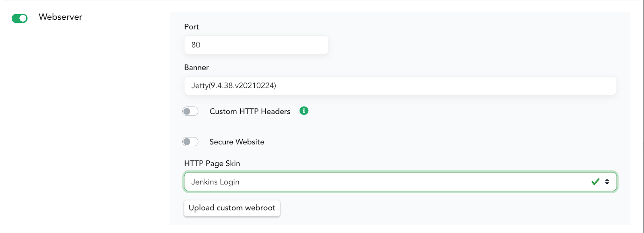Click the 80 value in Port
This screenshot has height=233, width=644.
[x=196, y=45]
